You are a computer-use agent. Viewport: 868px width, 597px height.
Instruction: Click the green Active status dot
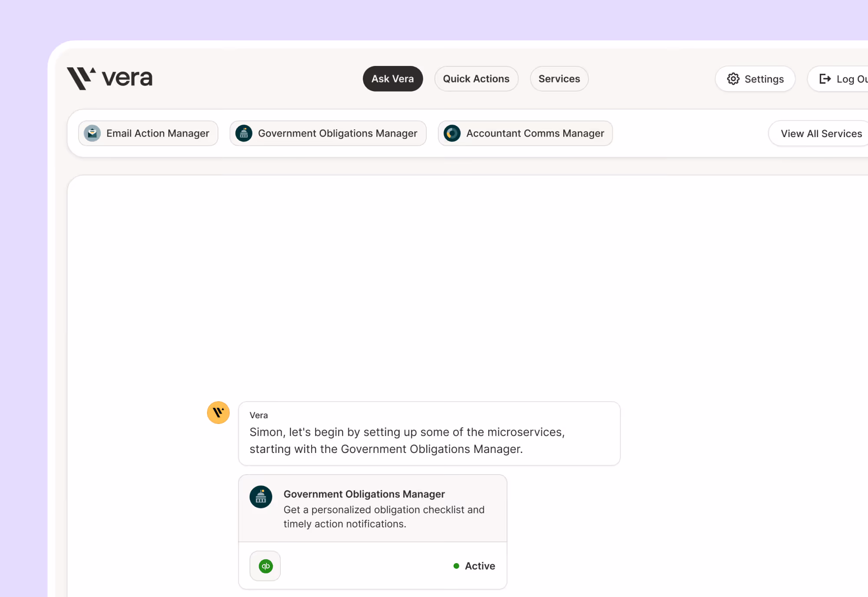[456, 566]
